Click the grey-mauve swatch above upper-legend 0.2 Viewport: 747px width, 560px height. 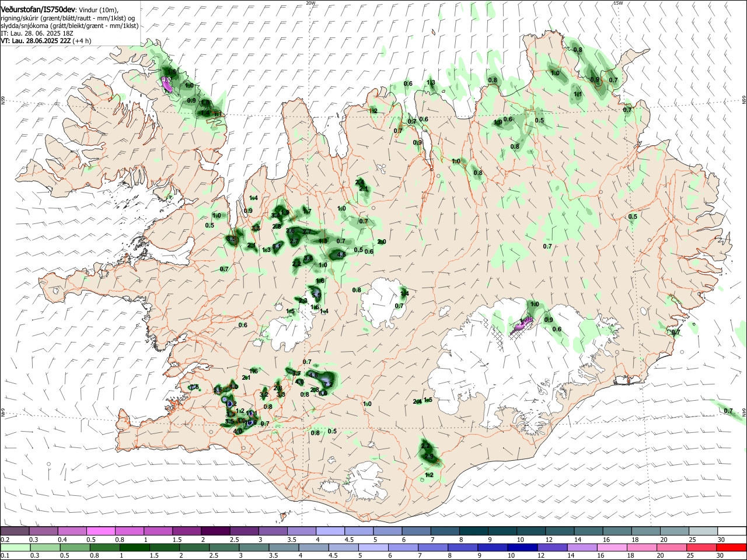point(15,531)
